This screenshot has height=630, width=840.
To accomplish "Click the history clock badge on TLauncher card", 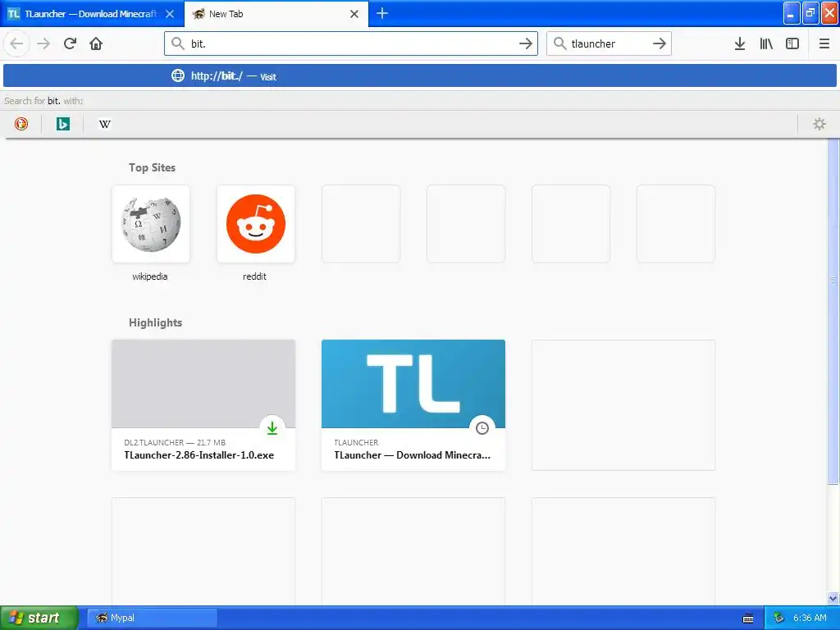I will coord(482,428).
